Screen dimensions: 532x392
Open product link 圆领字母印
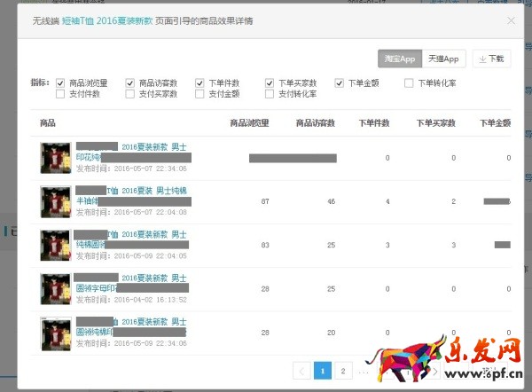pyautogui.click(x=131, y=283)
